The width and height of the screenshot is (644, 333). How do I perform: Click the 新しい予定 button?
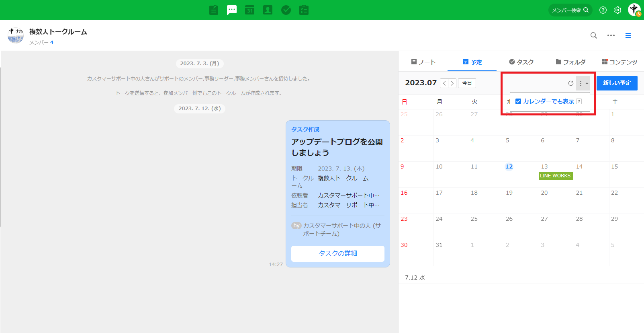coord(617,83)
